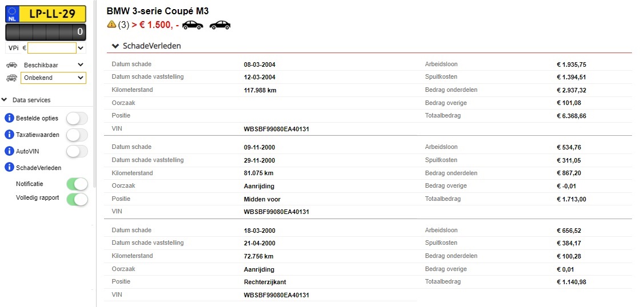Click the second black car damage icon
The width and height of the screenshot is (644, 307).
click(x=220, y=25)
